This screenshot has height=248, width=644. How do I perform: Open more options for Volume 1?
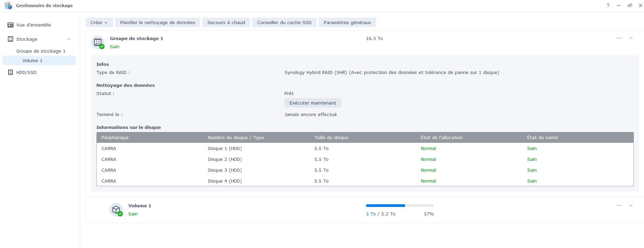pos(619,206)
